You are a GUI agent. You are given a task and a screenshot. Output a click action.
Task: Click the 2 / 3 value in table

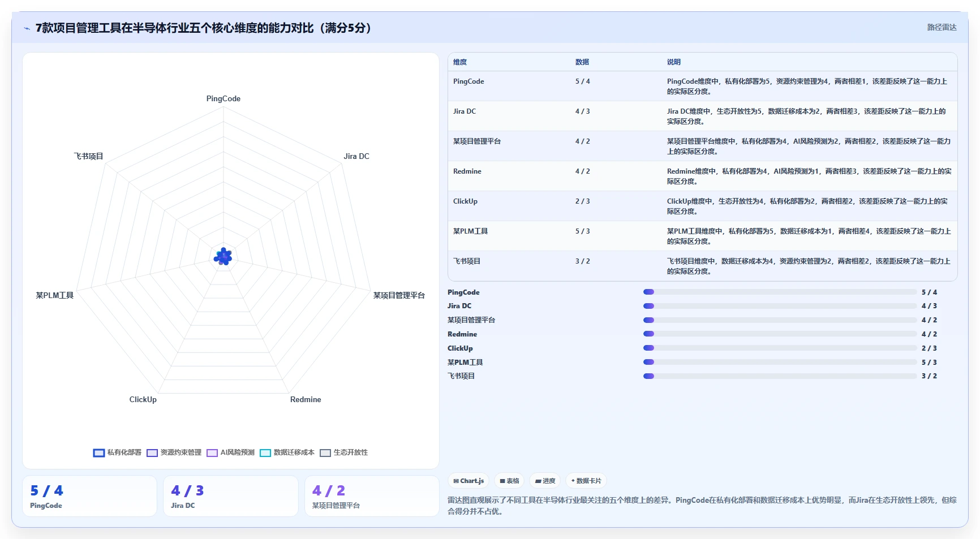click(583, 201)
